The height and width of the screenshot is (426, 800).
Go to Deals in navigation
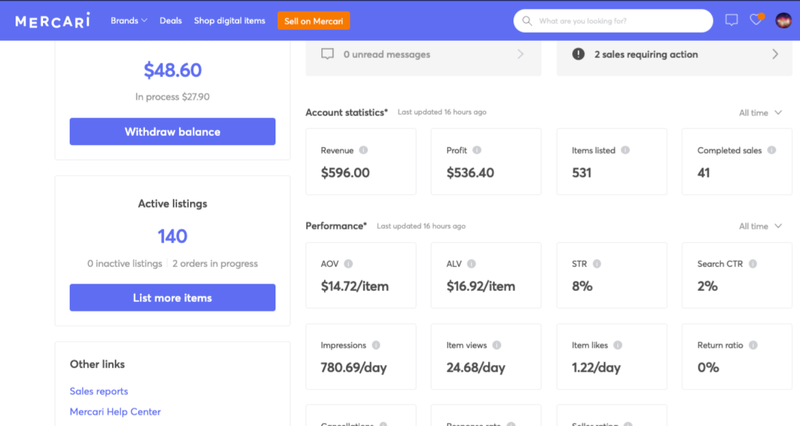click(170, 21)
